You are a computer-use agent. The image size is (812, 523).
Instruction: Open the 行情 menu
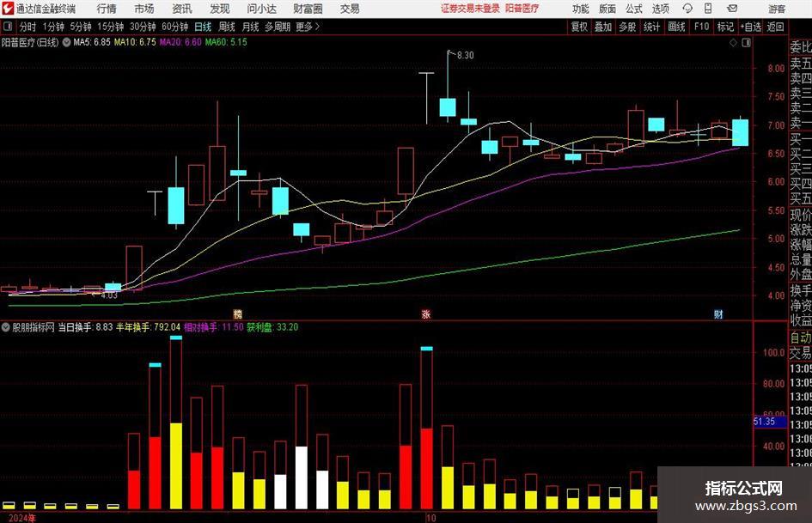coord(107,9)
